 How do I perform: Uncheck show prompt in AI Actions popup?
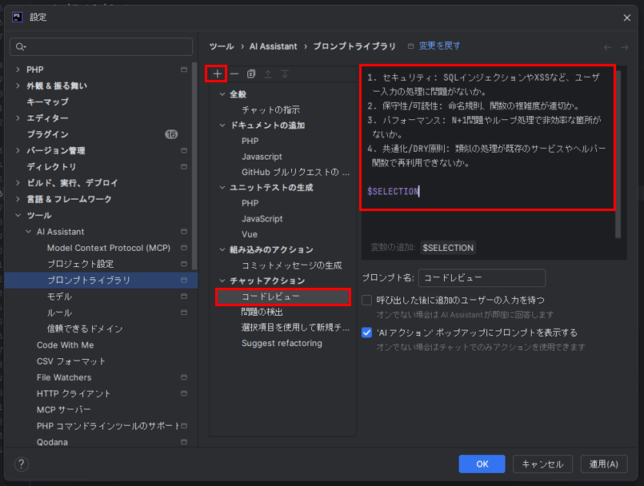[367, 332]
